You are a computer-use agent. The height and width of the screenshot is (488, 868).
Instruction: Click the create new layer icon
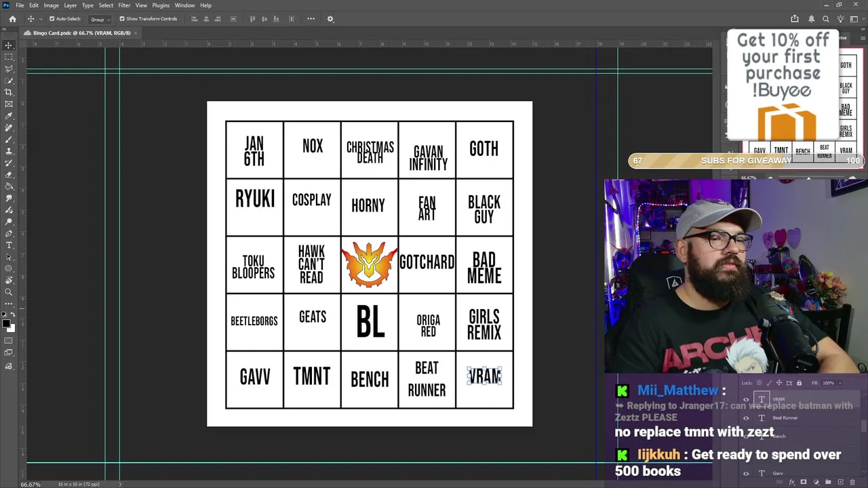(x=840, y=483)
